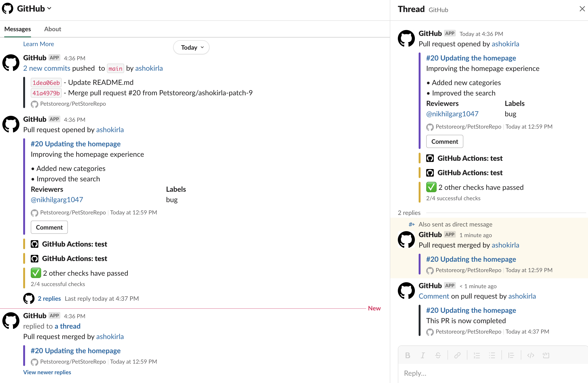Click View newer replies link
This screenshot has width=588, height=383.
point(47,372)
